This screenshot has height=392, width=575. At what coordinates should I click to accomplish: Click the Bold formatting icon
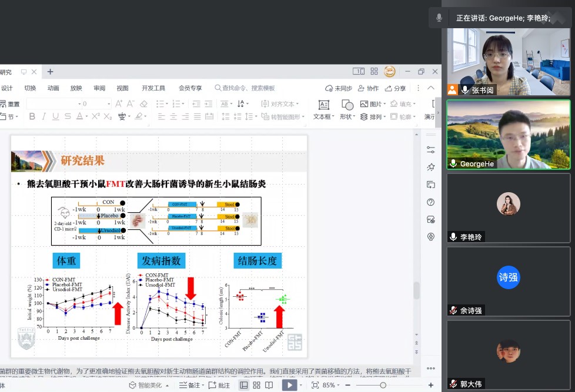click(31, 117)
